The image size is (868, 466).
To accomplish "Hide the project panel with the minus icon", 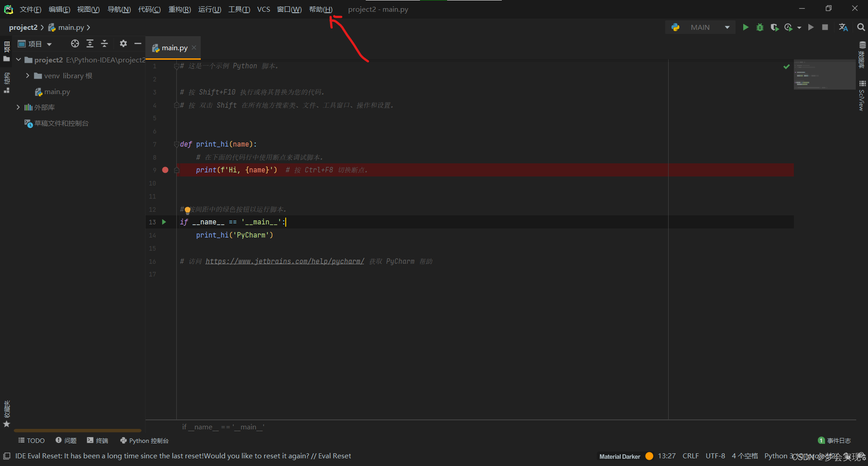I will [x=138, y=43].
